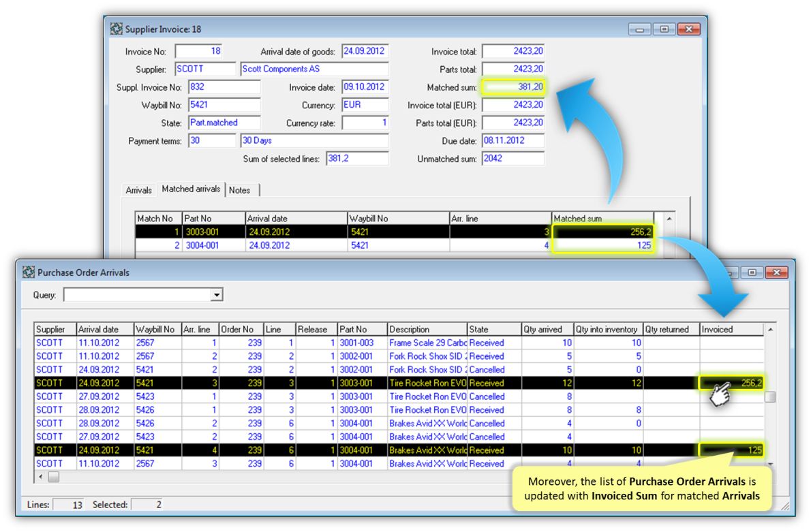Click the Invoiced column header
The height and width of the screenshot is (532, 811).
coord(731,329)
